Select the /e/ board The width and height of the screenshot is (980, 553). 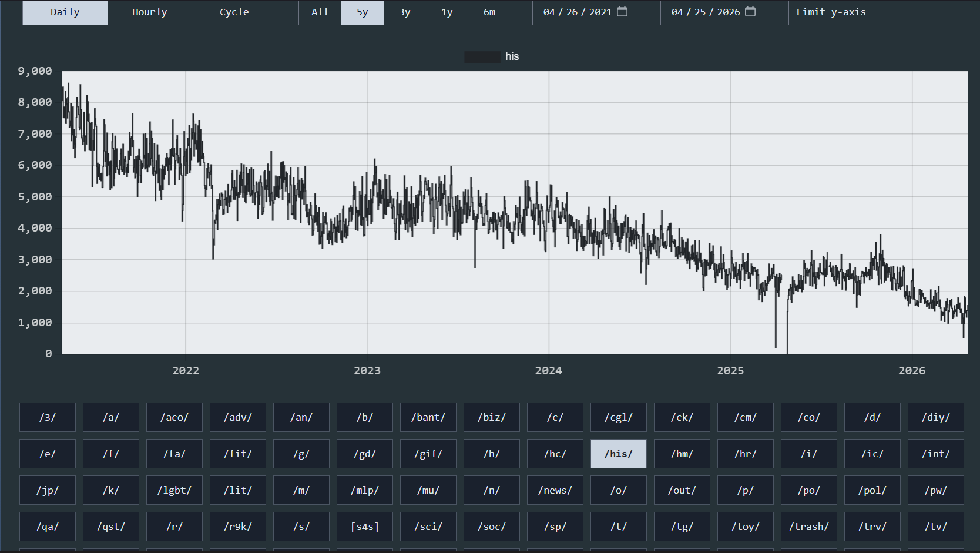pyautogui.click(x=48, y=454)
